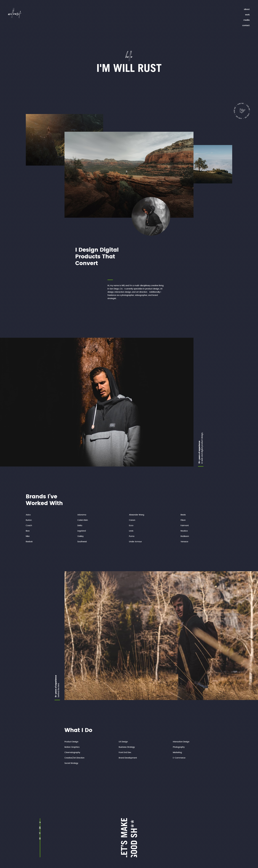258x868 pixels.
Task: Click the 'What I Do' heading
Action: tap(78, 730)
